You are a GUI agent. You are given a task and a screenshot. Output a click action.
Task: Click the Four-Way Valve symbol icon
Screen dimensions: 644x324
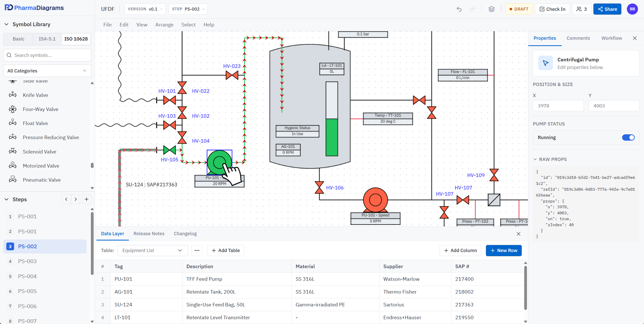click(13, 109)
